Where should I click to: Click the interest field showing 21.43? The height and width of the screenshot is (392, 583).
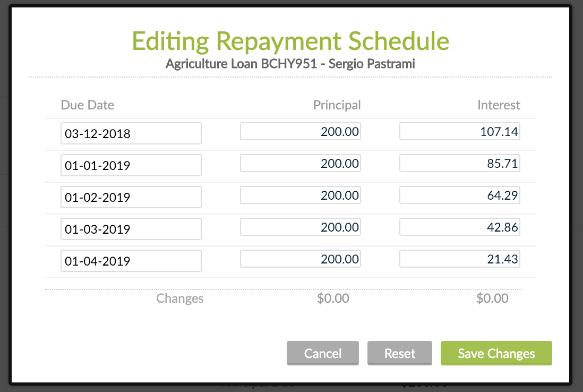click(x=459, y=259)
